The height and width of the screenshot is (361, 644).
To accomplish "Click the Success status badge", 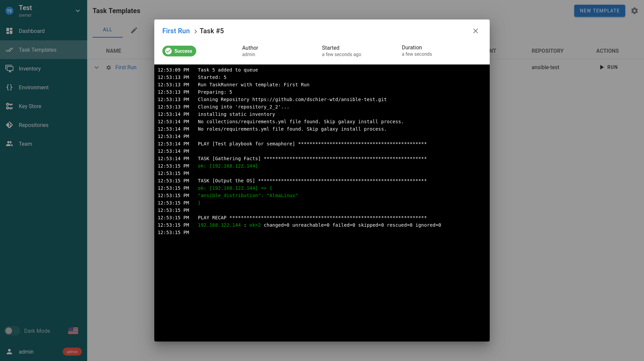I will coord(179,51).
